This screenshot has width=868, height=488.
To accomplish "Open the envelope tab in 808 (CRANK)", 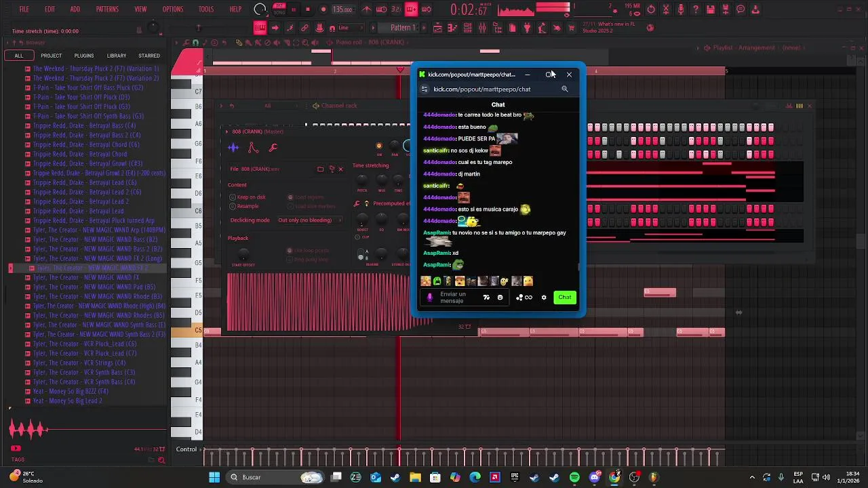I will tap(253, 148).
